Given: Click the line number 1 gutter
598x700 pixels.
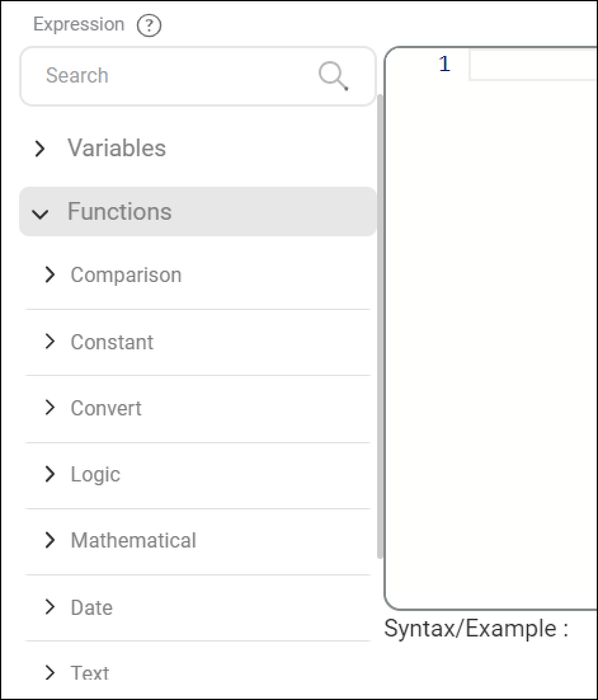Looking at the screenshot, I should click(444, 64).
